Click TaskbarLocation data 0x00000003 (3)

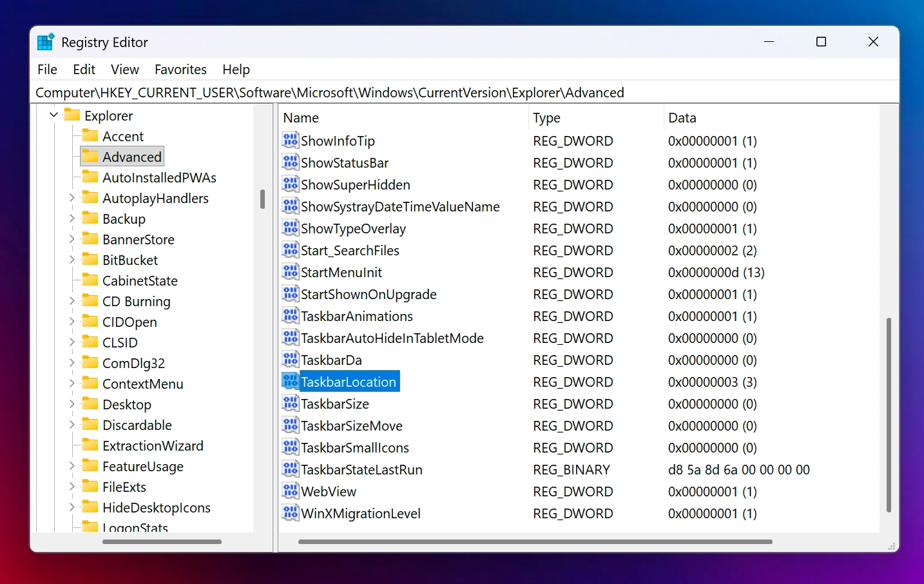(712, 382)
